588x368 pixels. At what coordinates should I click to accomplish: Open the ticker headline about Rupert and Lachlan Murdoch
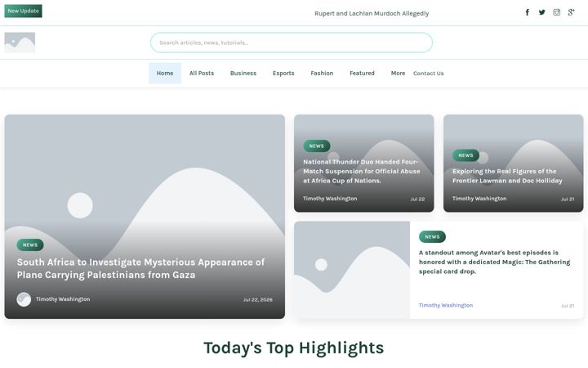coord(372,14)
